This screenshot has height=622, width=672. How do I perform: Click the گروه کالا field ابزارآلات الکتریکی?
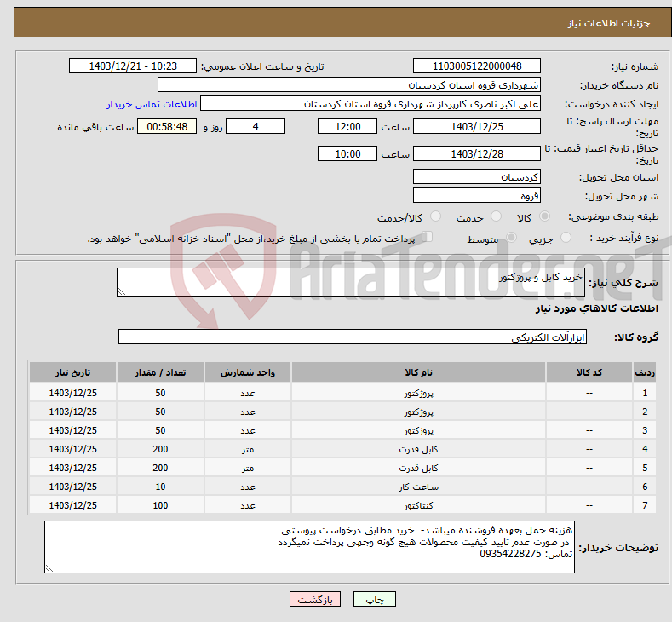(353, 337)
